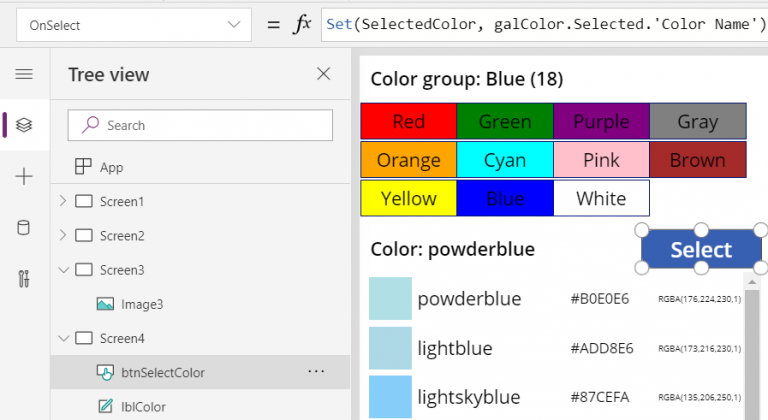Click the search magnifier icon
Viewport: 768px width, 420px height.
click(x=91, y=125)
